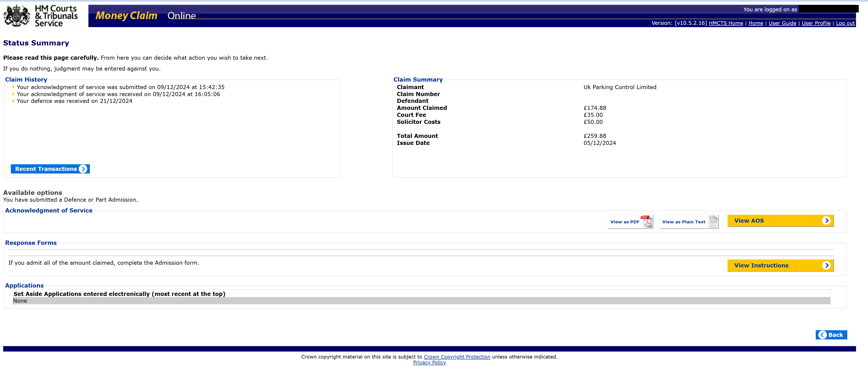Click the arrow icon on Recent Transactions

click(x=83, y=169)
